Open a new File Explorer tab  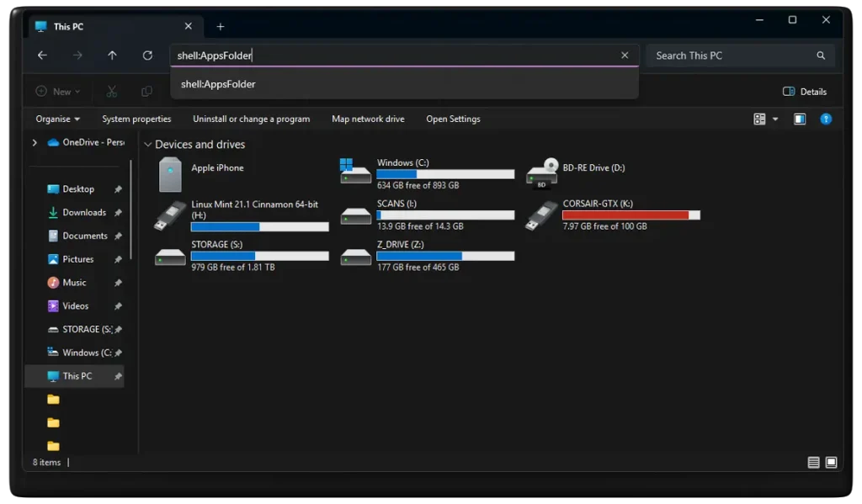click(x=220, y=26)
